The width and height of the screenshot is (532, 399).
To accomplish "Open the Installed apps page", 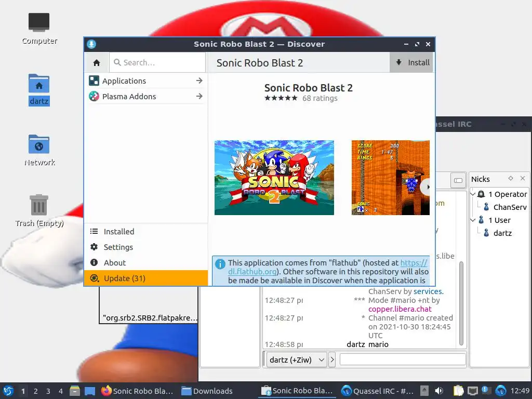I will (146, 231).
